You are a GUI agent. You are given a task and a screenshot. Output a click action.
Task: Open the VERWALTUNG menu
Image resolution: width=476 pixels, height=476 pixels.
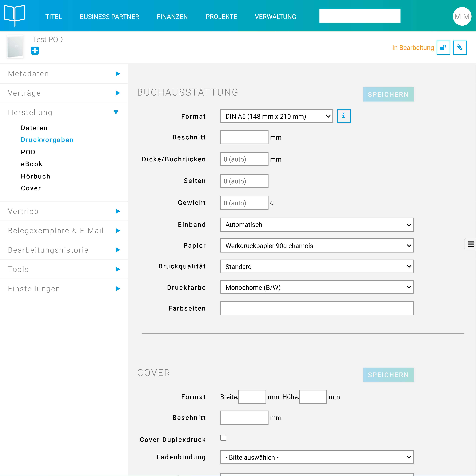(275, 17)
